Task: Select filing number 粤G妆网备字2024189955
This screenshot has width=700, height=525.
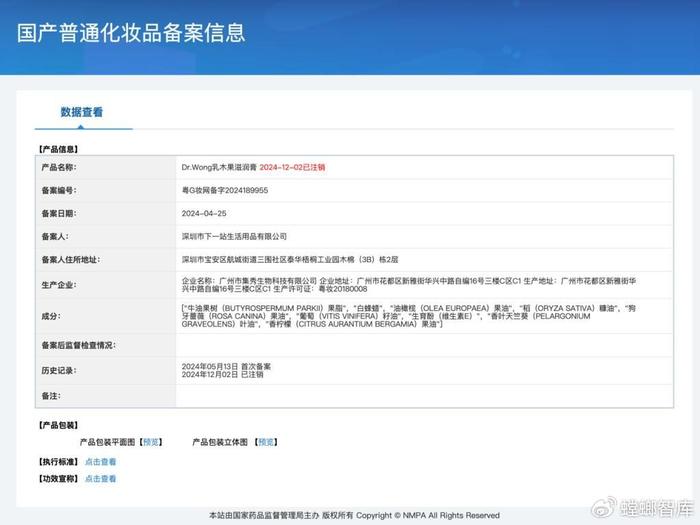Action: pos(225,190)
